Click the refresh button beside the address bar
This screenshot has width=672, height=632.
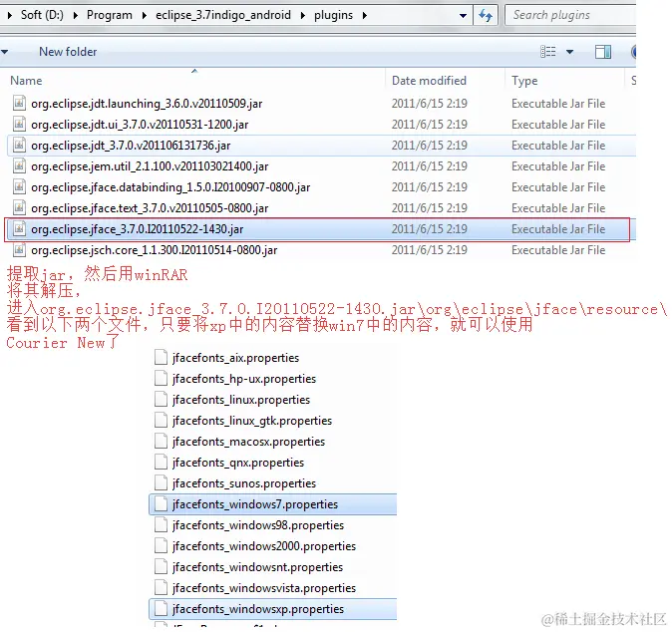pyautogui.click(x=486, y=15)
